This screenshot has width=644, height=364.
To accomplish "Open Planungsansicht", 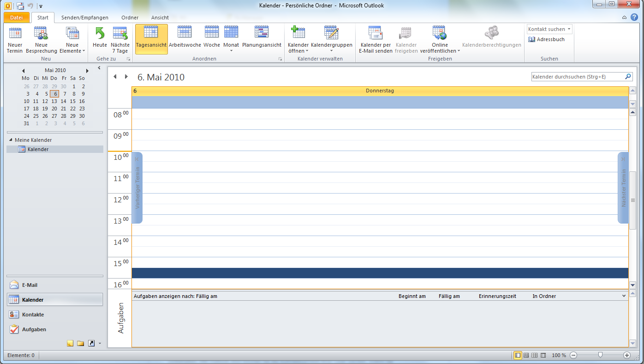I will (x=261, y=39).
